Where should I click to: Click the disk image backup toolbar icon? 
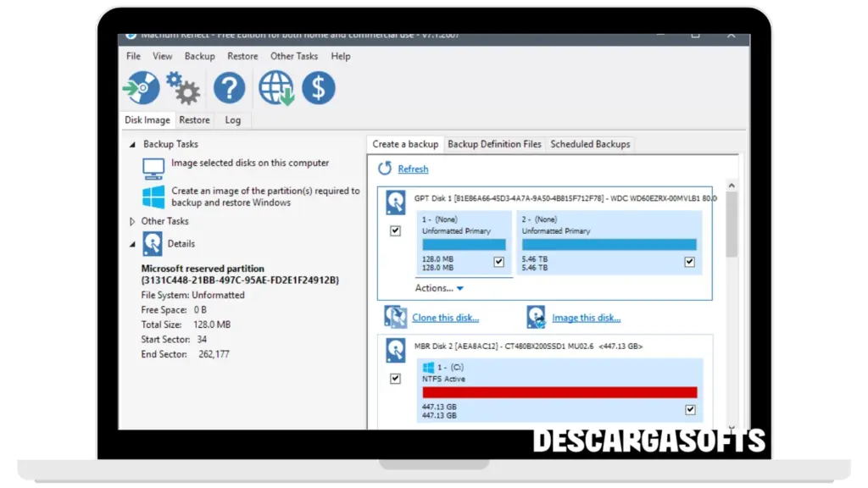[x=141, y=88]
